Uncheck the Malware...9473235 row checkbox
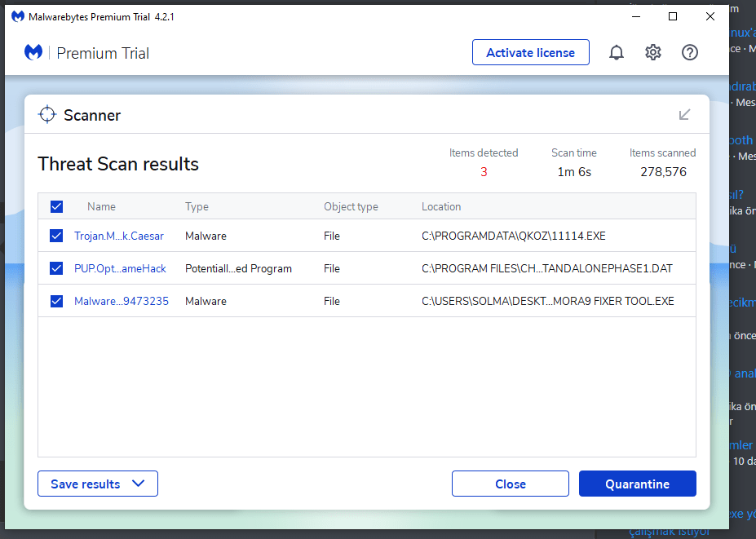Image resolution: width=756 pixels, height=539 pixels. point(56,301)
